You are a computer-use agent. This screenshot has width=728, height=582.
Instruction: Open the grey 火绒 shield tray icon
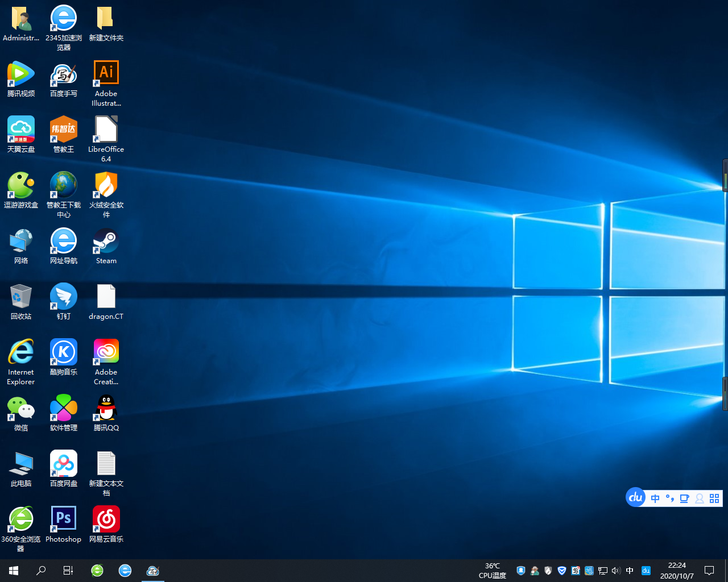coord(548,571)
